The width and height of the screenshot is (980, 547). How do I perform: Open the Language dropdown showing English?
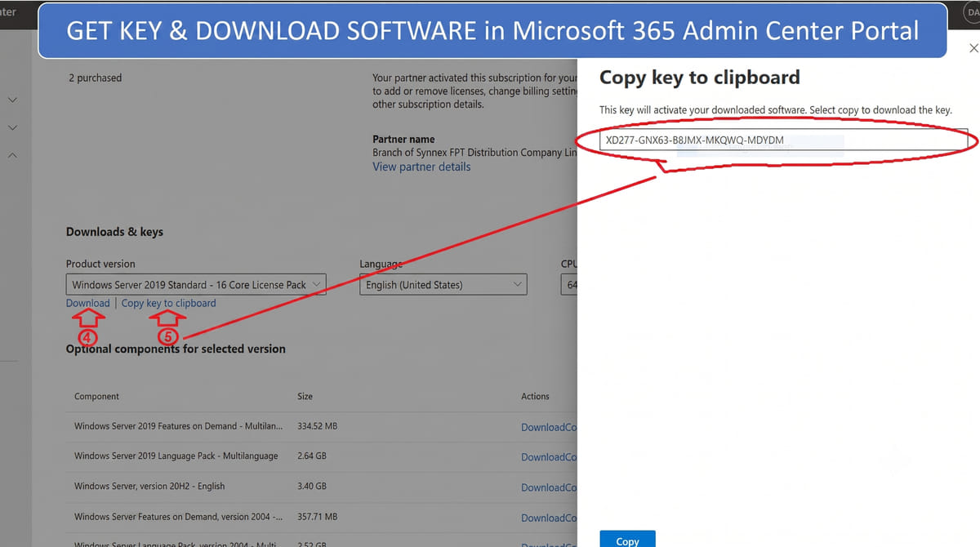[x=443, y=285]
